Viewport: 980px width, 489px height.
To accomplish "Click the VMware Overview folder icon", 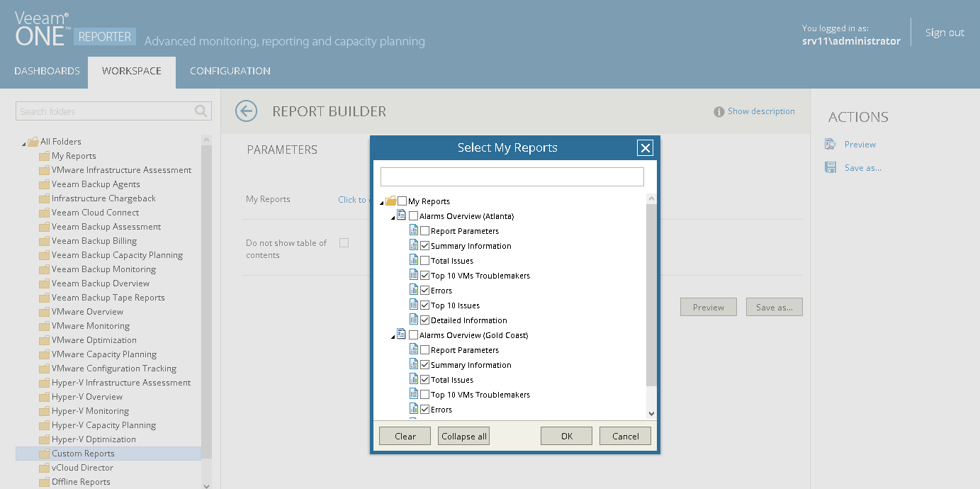I will tap(45, 312).
